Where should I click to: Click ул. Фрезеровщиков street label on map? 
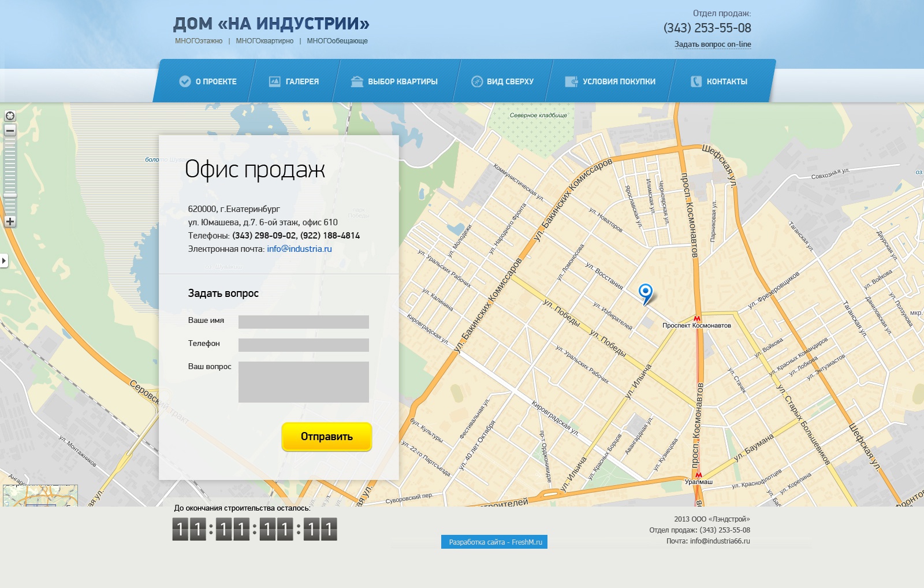[x=774, y=289]
